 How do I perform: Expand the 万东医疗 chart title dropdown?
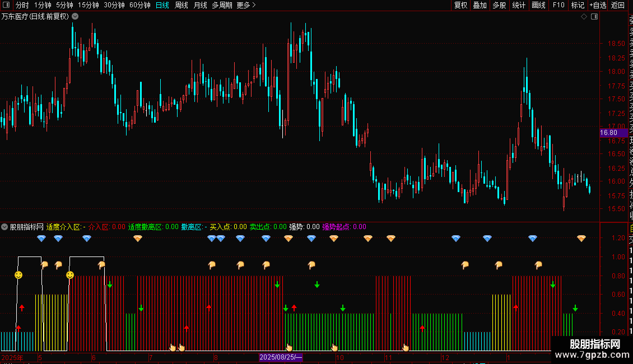75,17
